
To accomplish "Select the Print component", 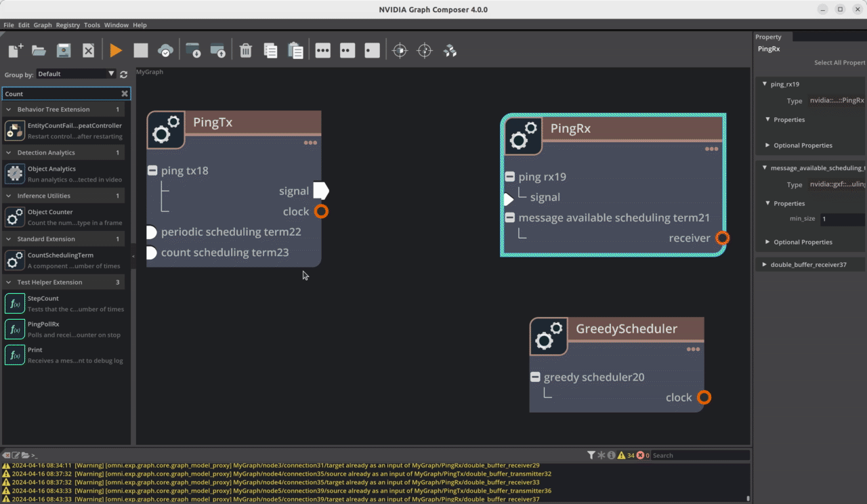I will [x=64, y=355].
